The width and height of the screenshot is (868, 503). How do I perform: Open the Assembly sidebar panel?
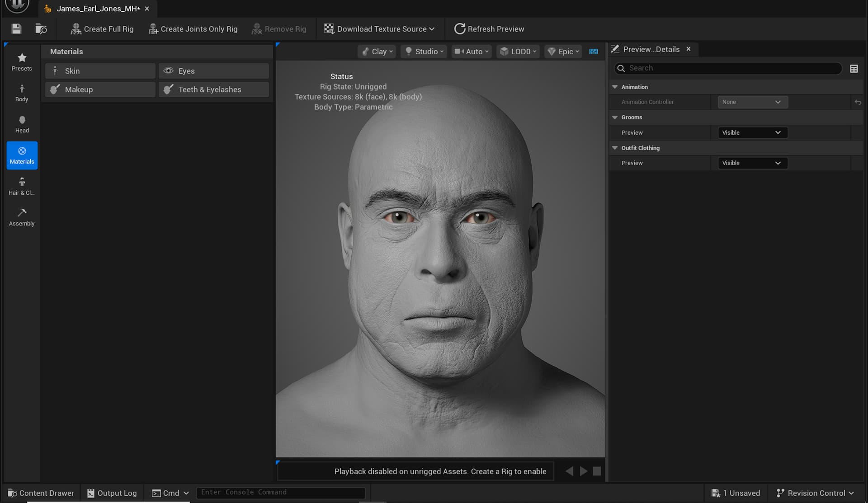pos(22,217)
